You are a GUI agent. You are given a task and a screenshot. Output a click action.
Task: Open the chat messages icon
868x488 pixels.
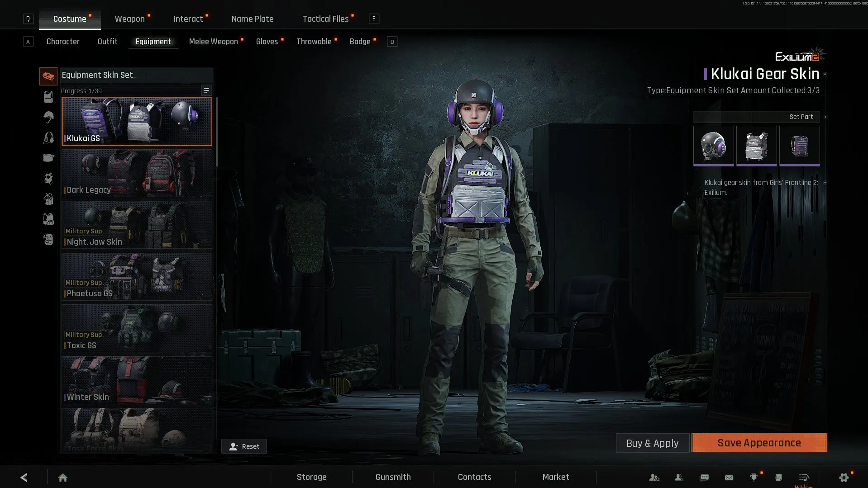tap(704, 477)
